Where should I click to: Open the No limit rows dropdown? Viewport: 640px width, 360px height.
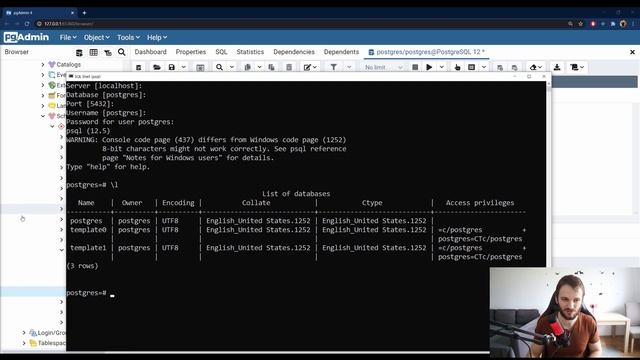(x=383, y=67)
